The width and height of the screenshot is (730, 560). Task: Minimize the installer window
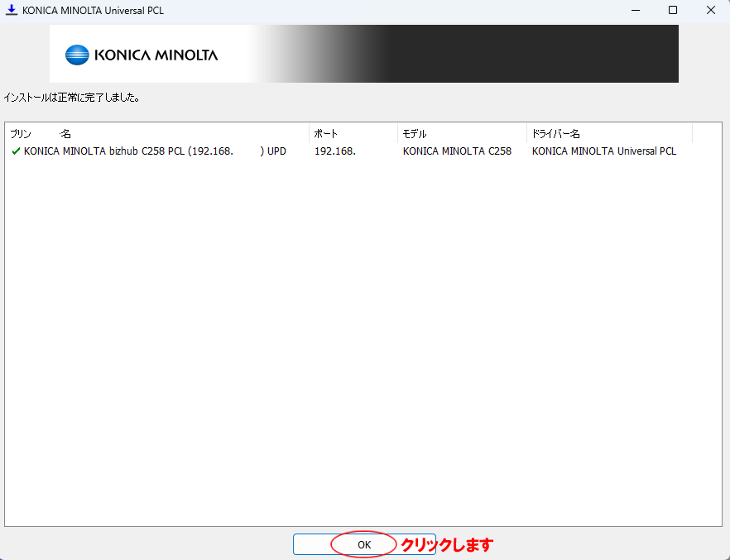point(636,10)
